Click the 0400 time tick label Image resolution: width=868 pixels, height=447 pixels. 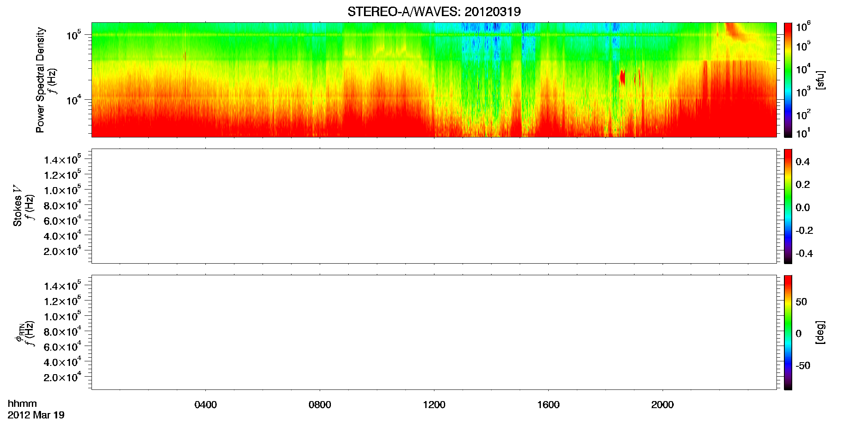click(x=205, y=405)
